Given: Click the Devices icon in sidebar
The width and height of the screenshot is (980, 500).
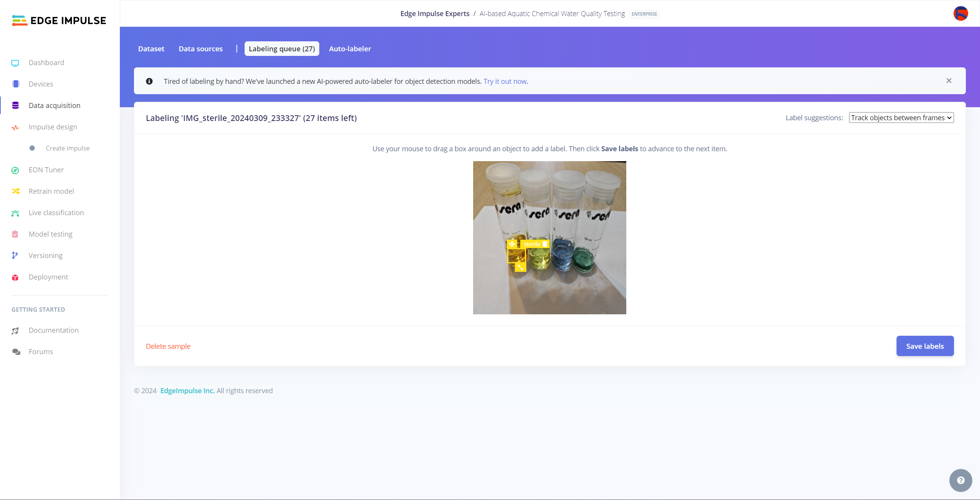Looking at the screenshot, I should tap(15, 83).
